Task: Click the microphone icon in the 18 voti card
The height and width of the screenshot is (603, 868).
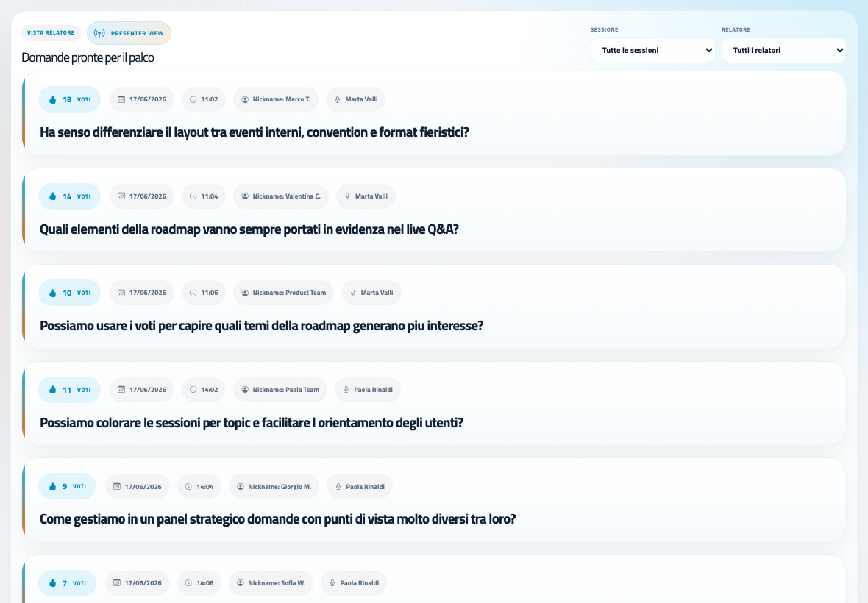Action: [338, 99]
